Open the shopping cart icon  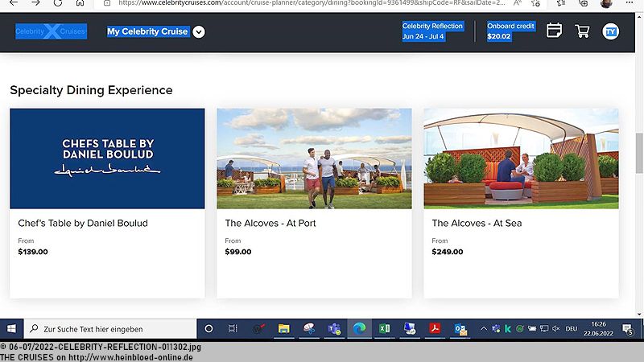pos(582,31)
